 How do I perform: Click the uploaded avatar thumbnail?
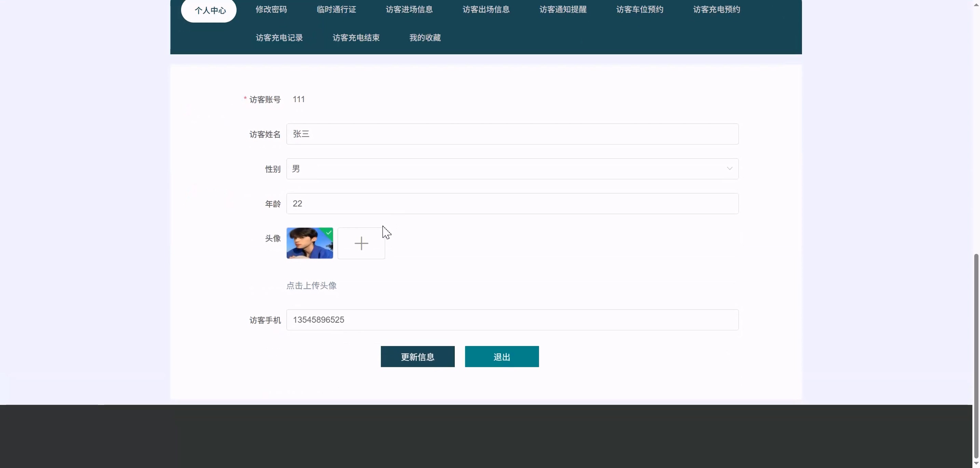(x=309, y=243)
